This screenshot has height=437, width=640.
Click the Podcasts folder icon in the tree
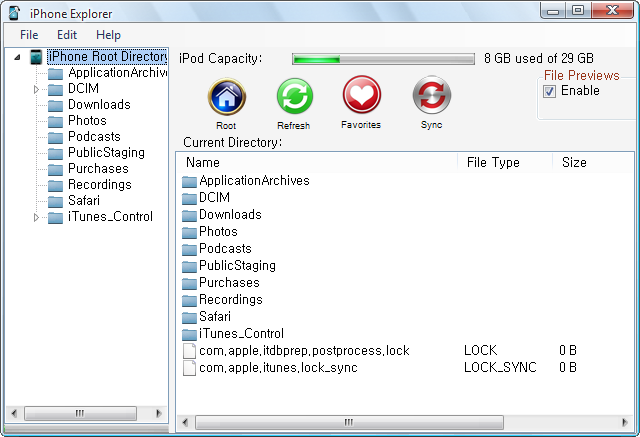coord(55,137)
